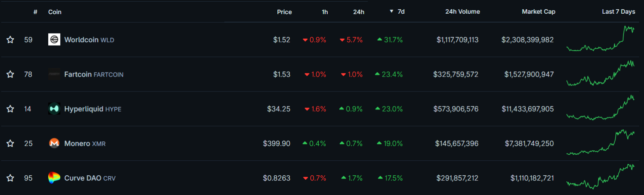Viewport: 644px width, 195px height.
Task: Sort coins by the Price header
Action: pyautogui.click(x=284, y=12)
